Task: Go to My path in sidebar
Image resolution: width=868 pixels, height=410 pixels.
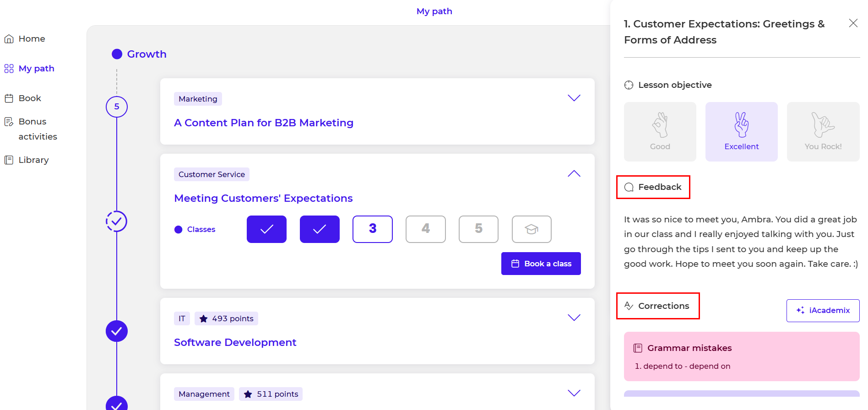Action: tap(29, 69)
